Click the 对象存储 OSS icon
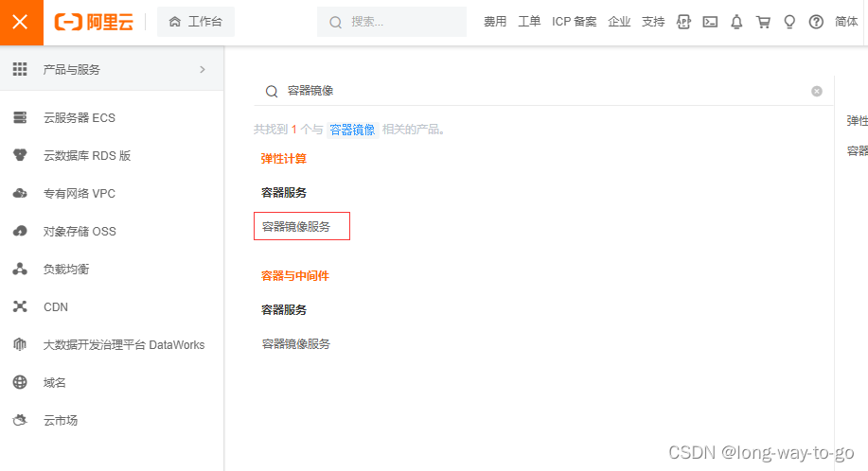The height and width of the screenshot is (471, 868). [20, 231]
